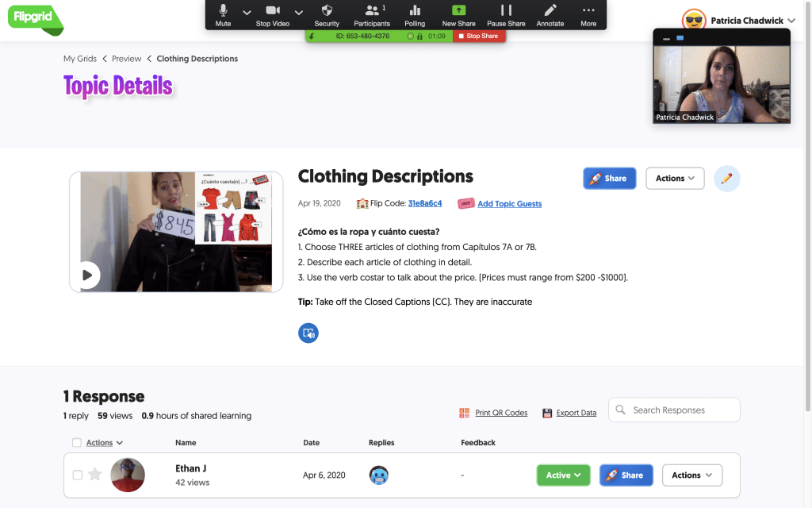This screenshot has height=508, width=812.
Task: Star Ethan J's response
Action: pos(95,475)
